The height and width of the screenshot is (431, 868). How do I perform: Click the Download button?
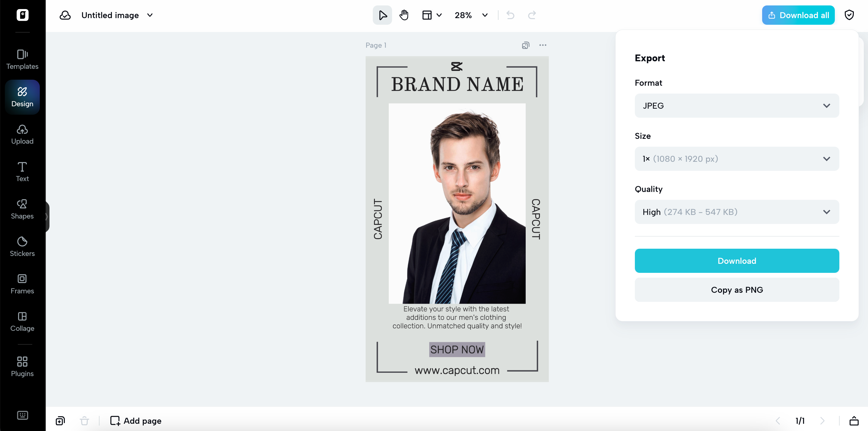coord(737,261)
